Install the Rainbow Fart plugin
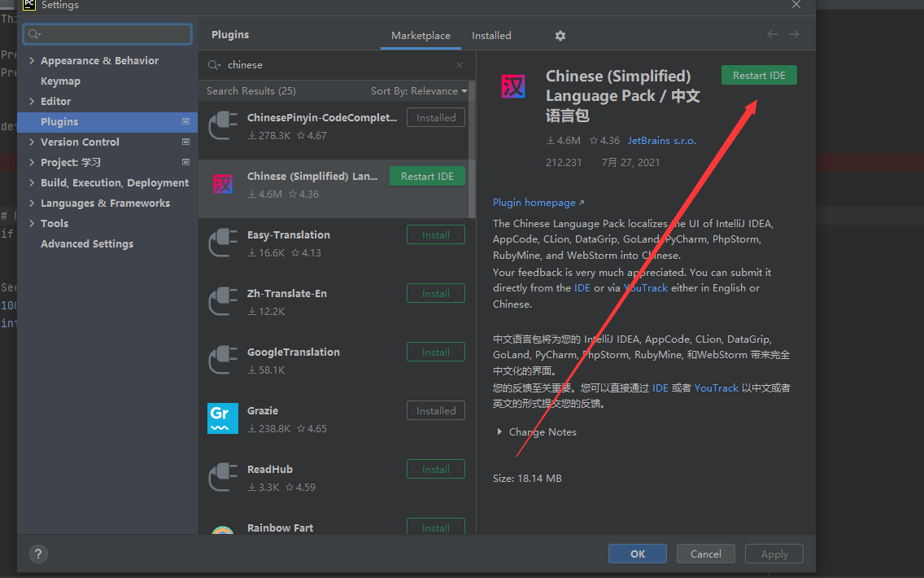 [435, 527]
